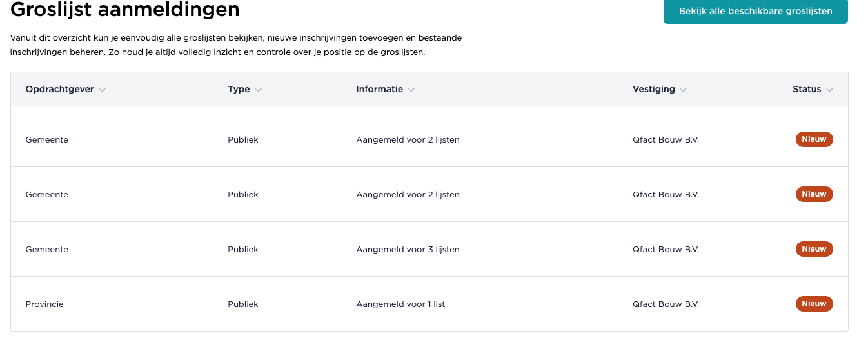Click Gemeente in the 3 lijsten row
868x338 pixels.
click(x=46, y=250)
